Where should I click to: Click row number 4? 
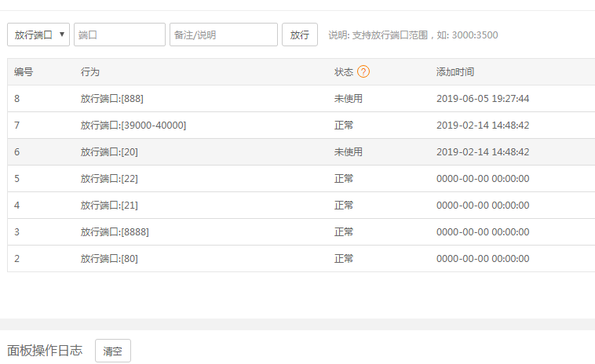click(x=16, y=205)
